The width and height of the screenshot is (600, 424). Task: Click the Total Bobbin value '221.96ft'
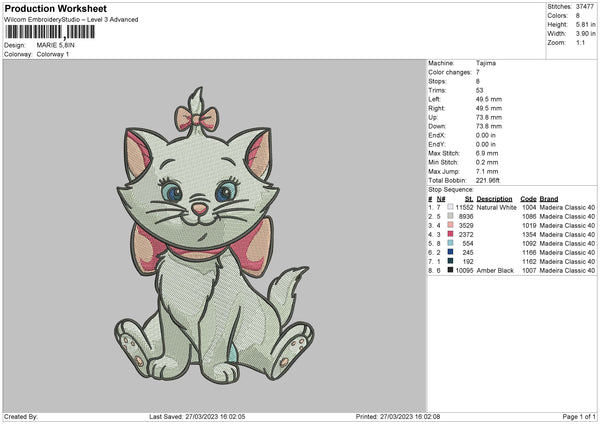pyautogui.click(x=488, y=180)
